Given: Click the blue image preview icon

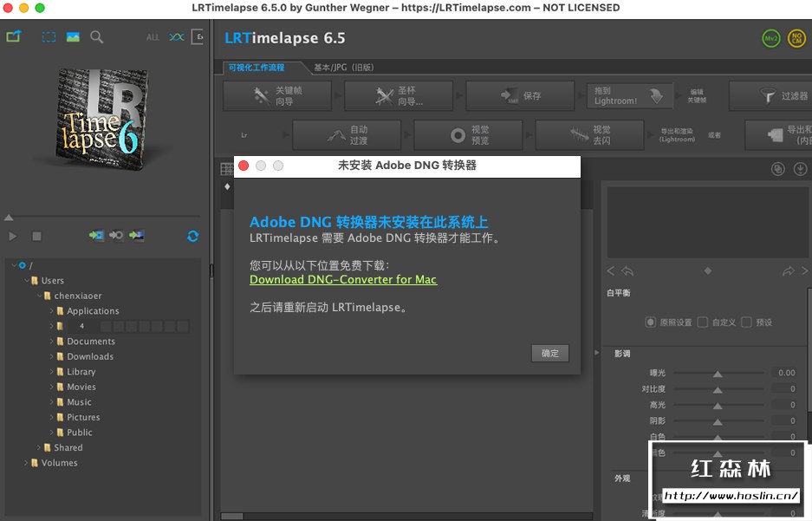Looking at the screenshot, I should (x=73, y=36).
